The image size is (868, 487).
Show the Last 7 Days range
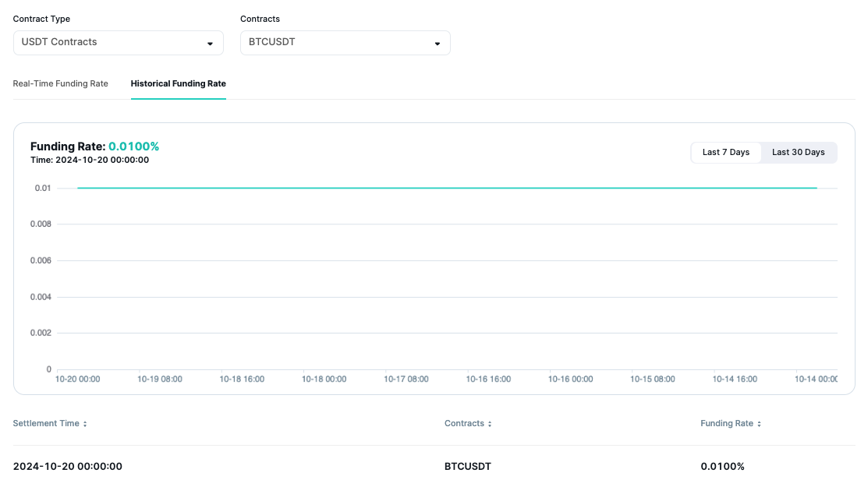[725, 153]
